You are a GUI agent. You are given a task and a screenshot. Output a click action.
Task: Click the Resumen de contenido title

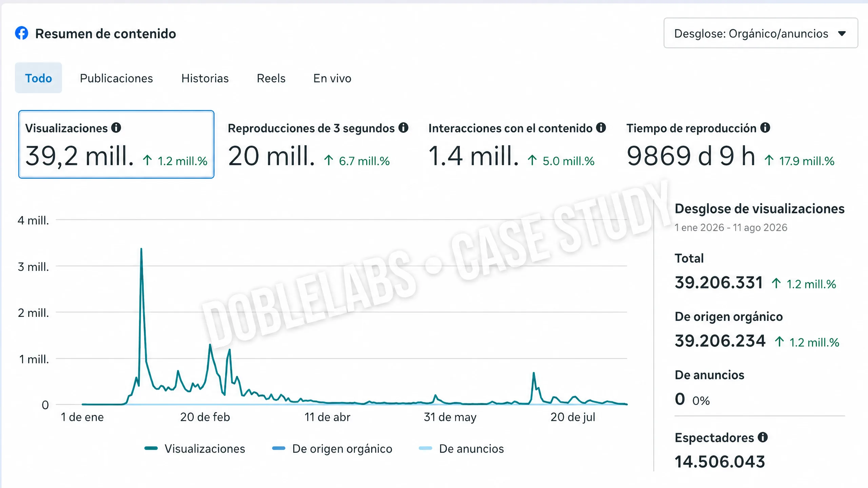105,34
